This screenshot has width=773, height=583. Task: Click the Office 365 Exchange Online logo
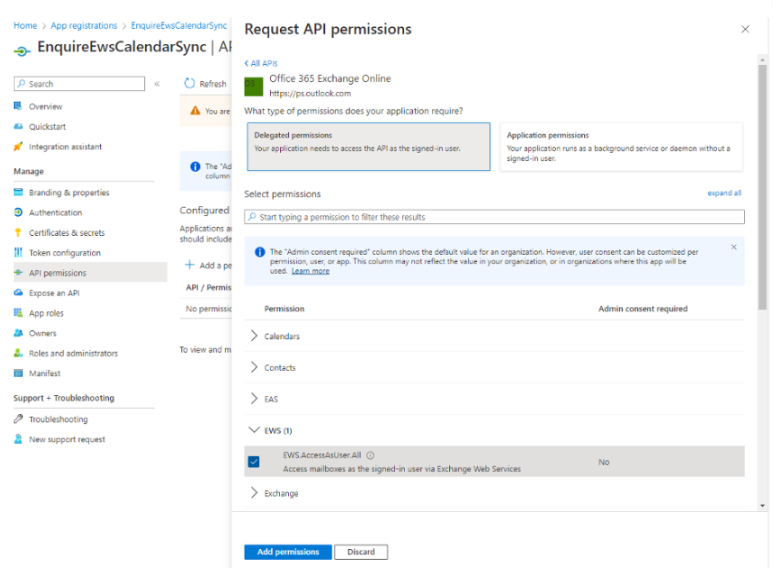pyautogui.click(x=254, y=87)
